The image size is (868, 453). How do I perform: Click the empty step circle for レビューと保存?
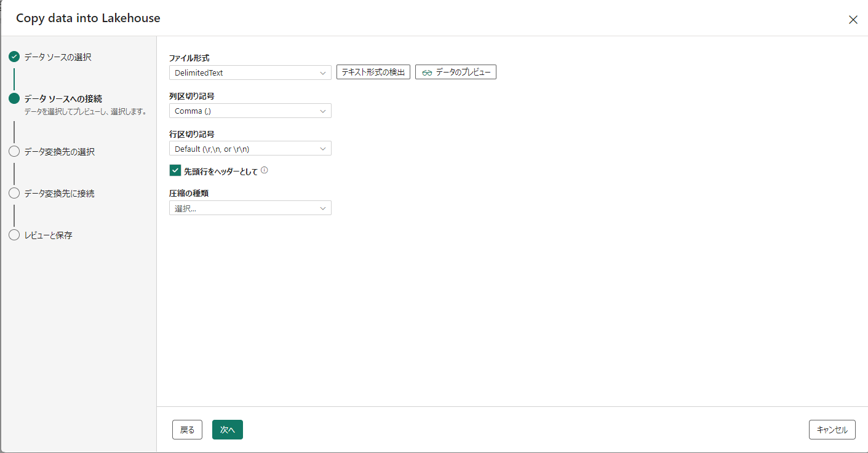pyautogui.click(x=14, y=235)
